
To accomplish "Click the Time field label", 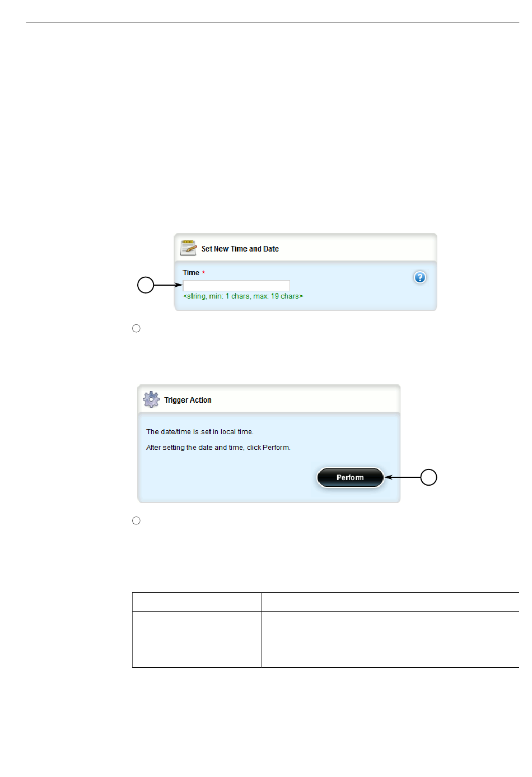I will click(x=191, y=273).
